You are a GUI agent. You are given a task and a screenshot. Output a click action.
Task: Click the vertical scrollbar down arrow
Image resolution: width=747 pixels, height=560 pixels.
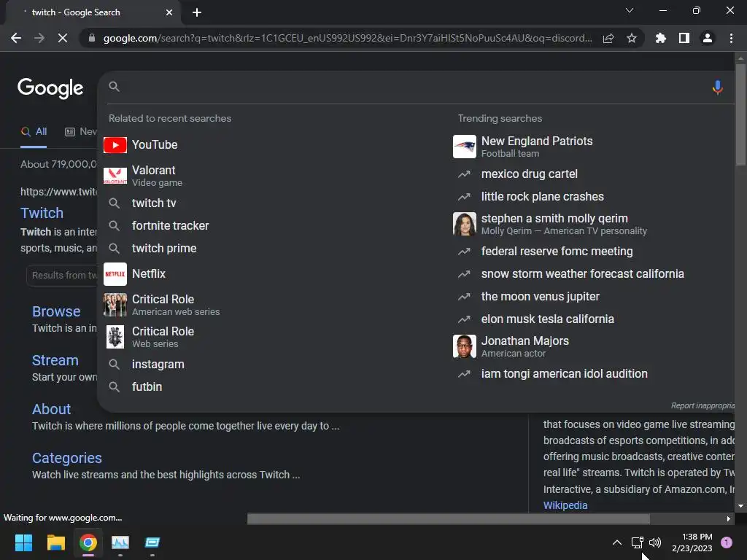[x=740, y=506]
